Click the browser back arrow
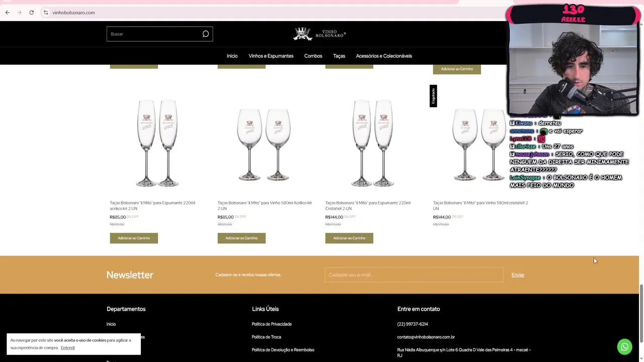Screen dimensions: 644x362 click(x=7, y=13)
